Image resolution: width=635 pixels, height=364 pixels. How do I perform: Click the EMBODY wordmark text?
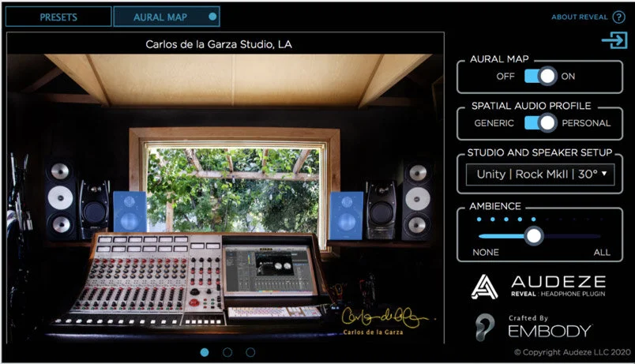550,331
